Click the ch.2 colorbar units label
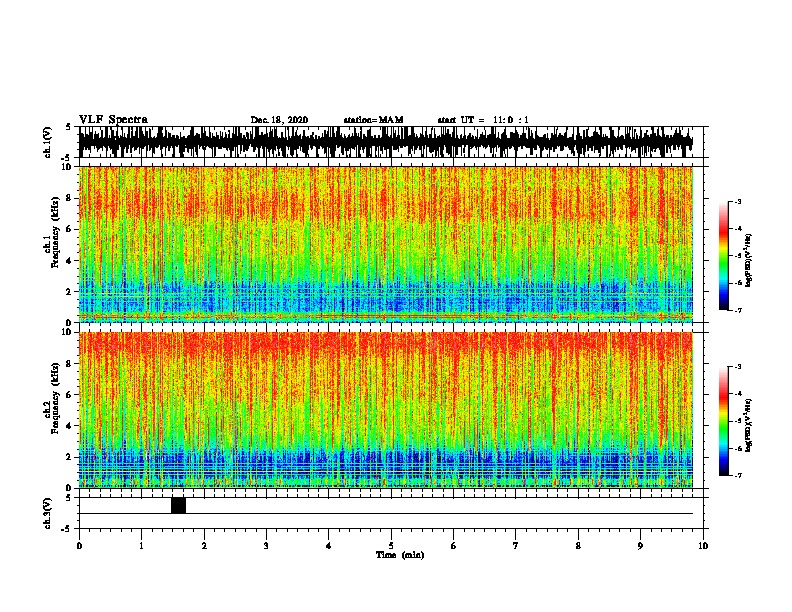This screenshot has height=612, width=792. (x=748, y=426)
